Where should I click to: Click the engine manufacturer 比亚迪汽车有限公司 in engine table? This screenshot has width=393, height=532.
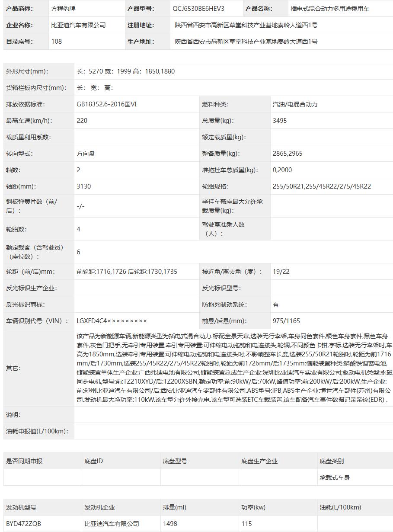coord(112,524)
